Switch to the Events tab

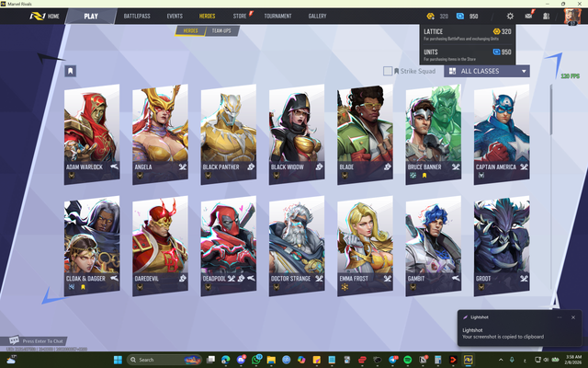[175, 17]
